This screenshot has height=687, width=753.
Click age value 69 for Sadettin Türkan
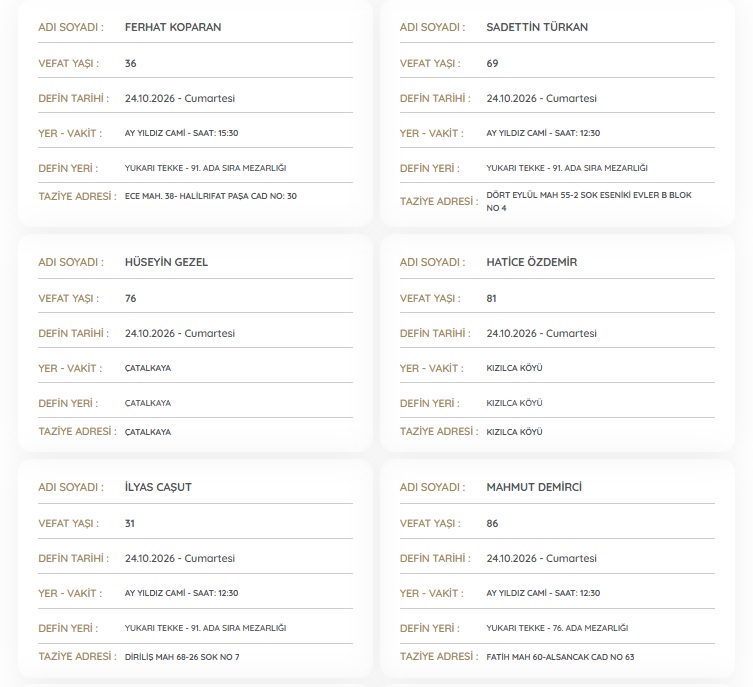tap(492, 63)
